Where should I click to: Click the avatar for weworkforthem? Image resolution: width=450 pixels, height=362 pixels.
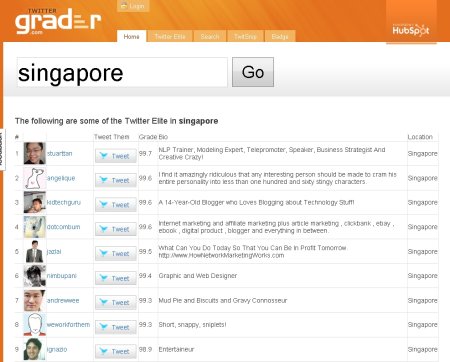34,324
